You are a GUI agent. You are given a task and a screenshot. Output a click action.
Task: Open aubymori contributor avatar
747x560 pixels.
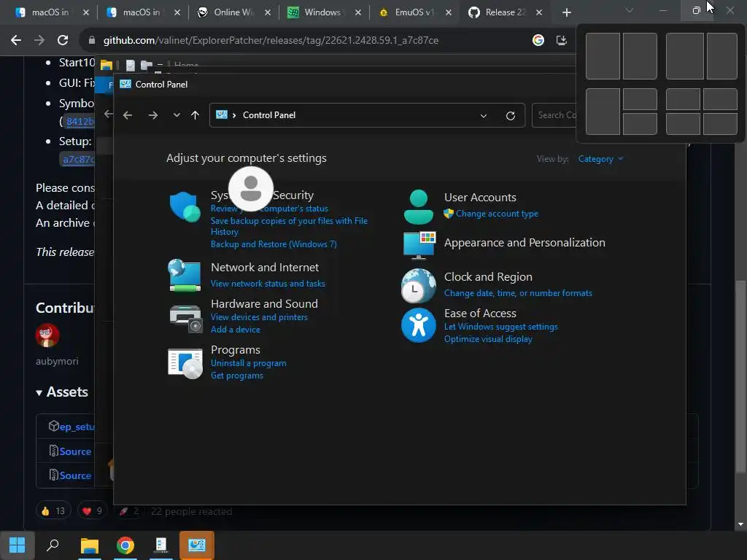[47, 335]
